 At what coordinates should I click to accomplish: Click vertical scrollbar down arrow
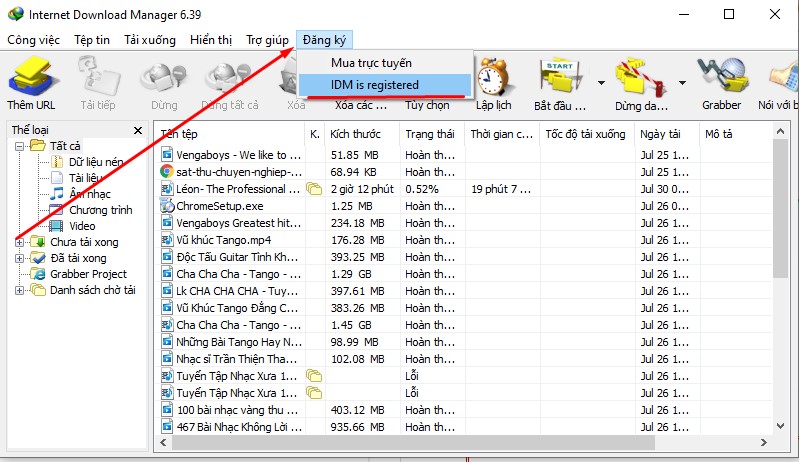(x=781, y=426)
